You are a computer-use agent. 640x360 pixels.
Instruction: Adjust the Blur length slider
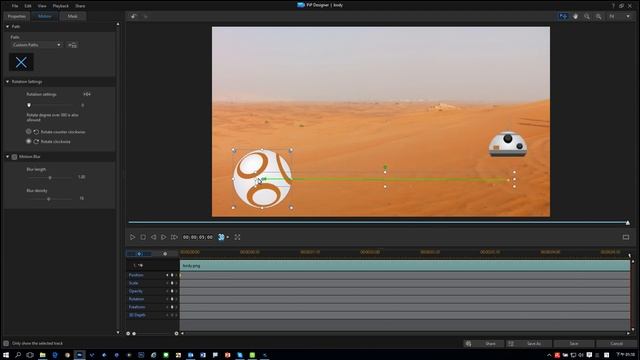[50, 178]
